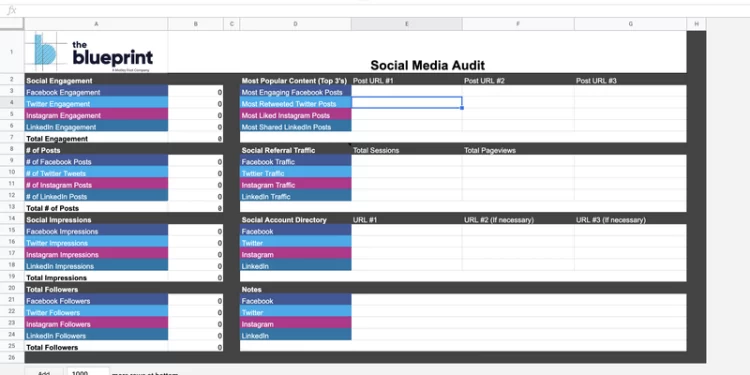Viewport: 750px width, 375px height.
Task: Select the Facebook Impressions cell
Action: [96, 231]
